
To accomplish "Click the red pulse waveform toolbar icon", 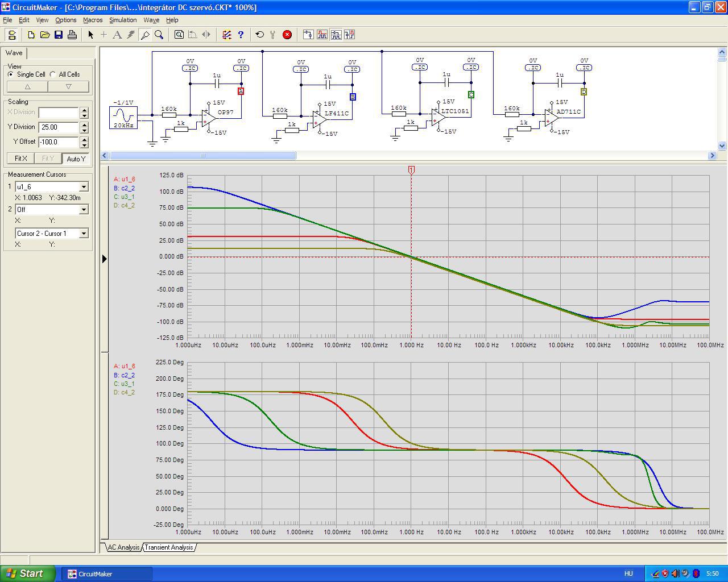I will click(322, 35).
